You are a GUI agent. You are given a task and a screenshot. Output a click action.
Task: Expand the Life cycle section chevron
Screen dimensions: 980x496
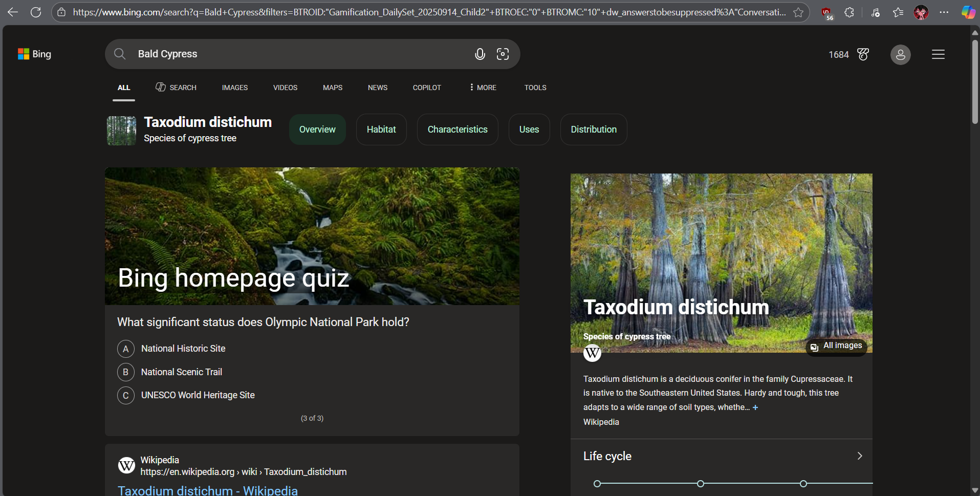[859, 456]
